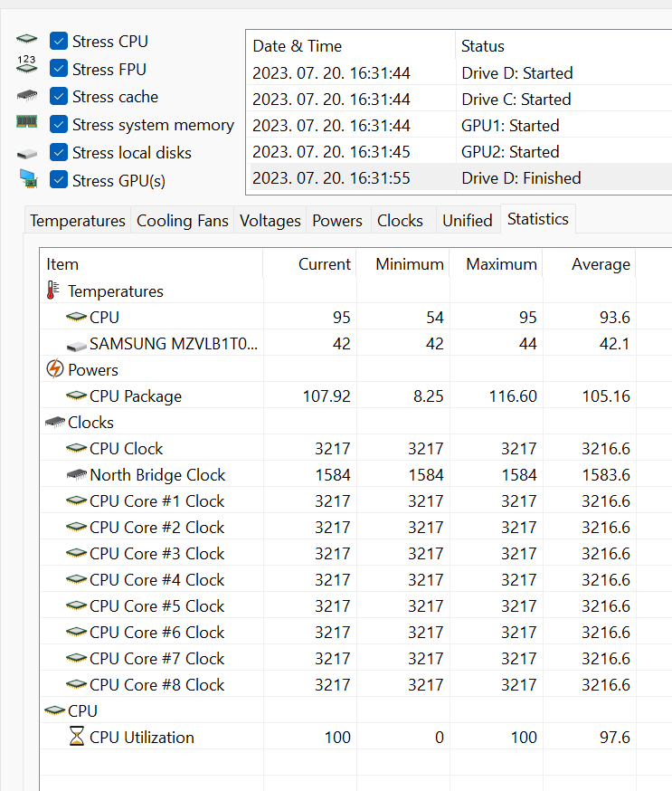Click the Stress GPU(s) monitor icon
The height and width of the screenshot is (791, 672).
28,179
